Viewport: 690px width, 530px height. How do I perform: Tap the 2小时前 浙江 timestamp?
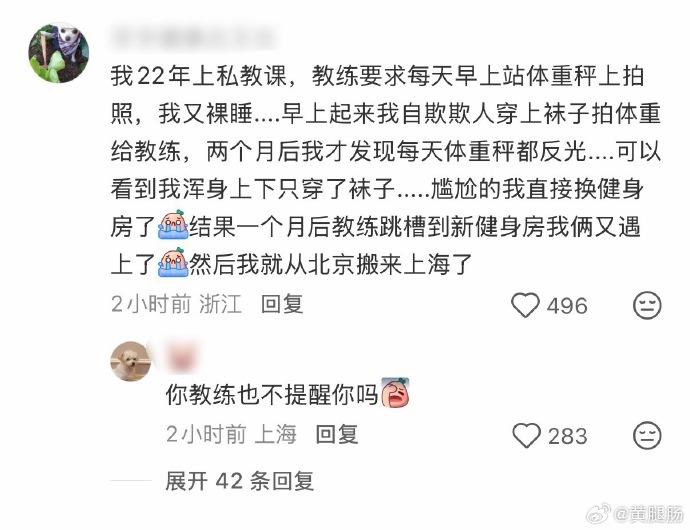(x=176, y=305)
